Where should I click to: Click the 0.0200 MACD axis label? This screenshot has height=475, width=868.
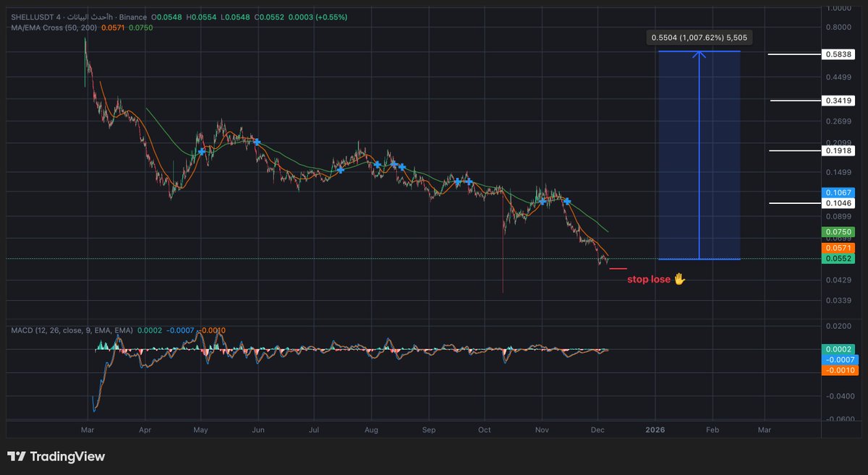838,328
